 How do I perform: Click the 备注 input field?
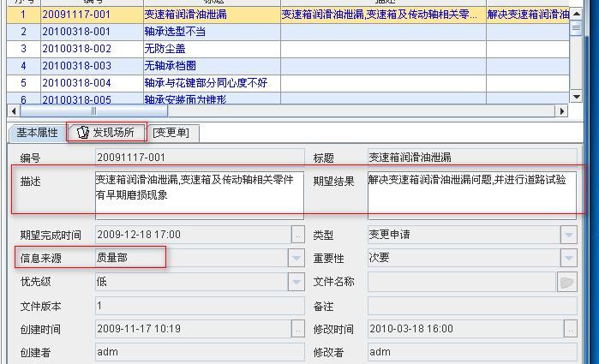(471, 306)
